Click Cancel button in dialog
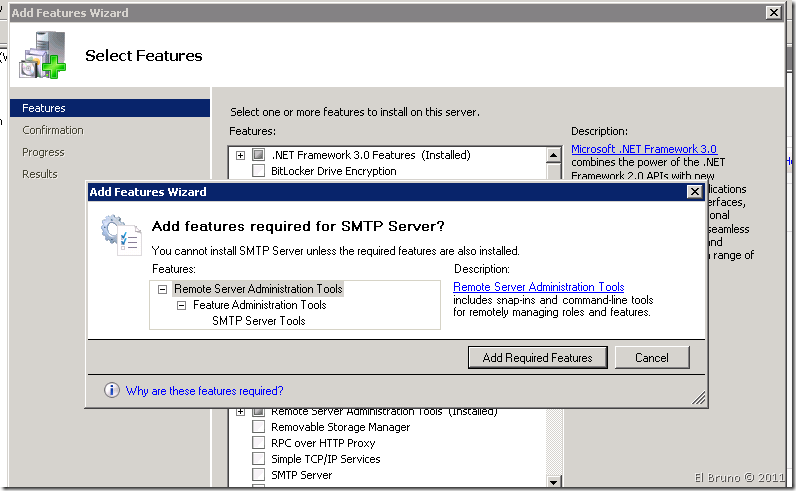Screen dimensions: 796x491 click(652, 357)
